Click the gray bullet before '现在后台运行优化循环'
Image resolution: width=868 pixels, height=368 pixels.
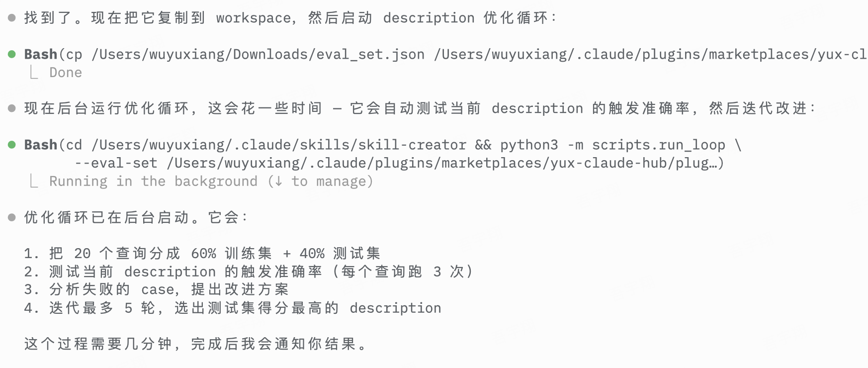click(x=12, y=108)
